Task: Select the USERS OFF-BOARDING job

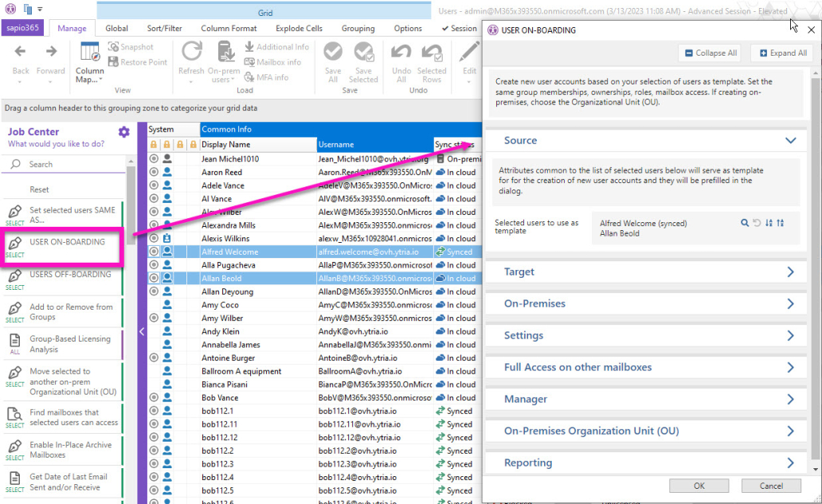Action: [x=63, y=279]
